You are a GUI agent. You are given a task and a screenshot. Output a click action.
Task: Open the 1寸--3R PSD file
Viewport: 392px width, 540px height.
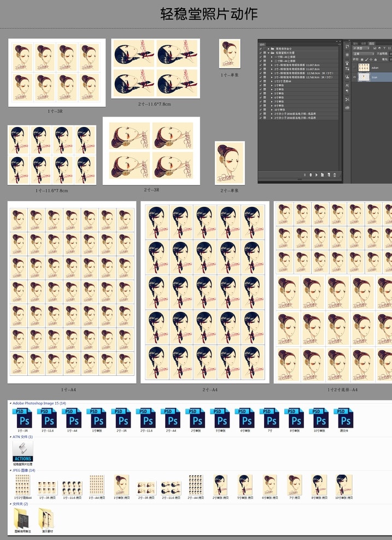(x=22, y=418)
